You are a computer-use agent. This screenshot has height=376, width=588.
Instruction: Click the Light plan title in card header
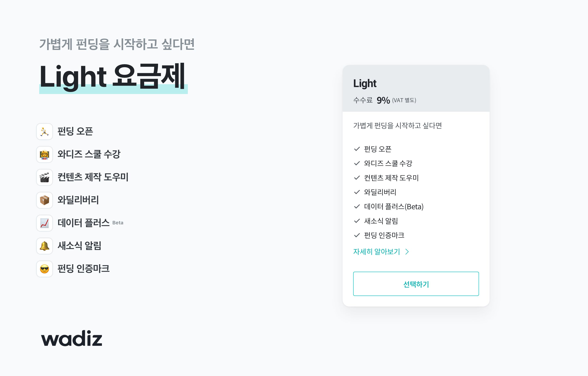(x=365, y=83)
